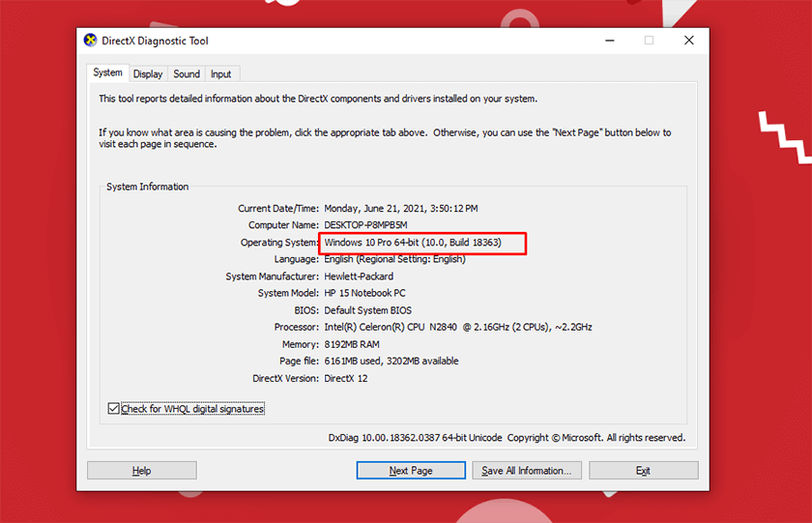This screenshot has height=523, width=812.
Task: Select the 6161MB used page file value
Action: pos(391,361)
